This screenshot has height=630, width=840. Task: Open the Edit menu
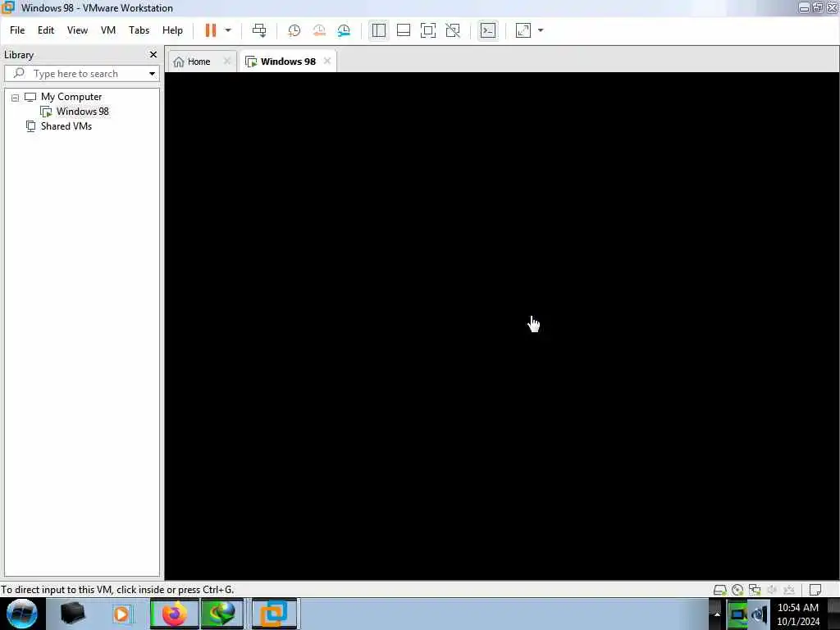click(46, 30)
